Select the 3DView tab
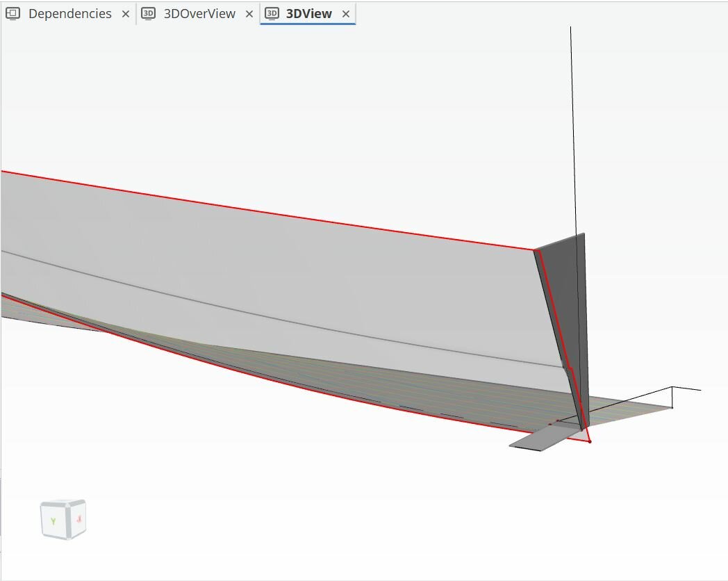 pyautogui.click(x=308, y=14)
